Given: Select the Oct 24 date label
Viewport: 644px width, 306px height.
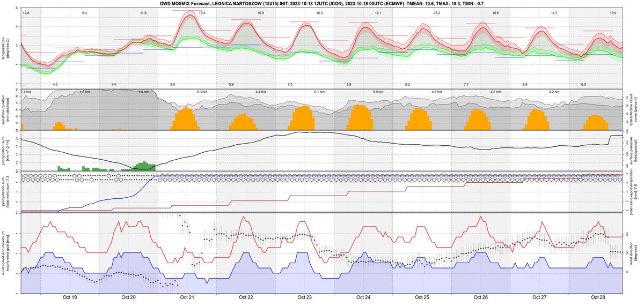Looking at the screenshot, I should [x=363, y=297].
